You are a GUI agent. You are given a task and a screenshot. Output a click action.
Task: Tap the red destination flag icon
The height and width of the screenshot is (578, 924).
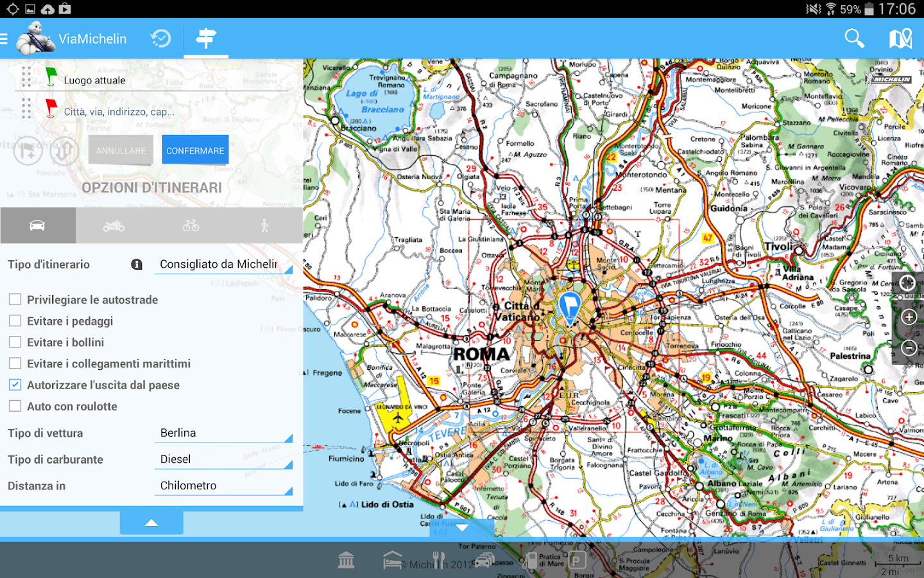(51, 108)
